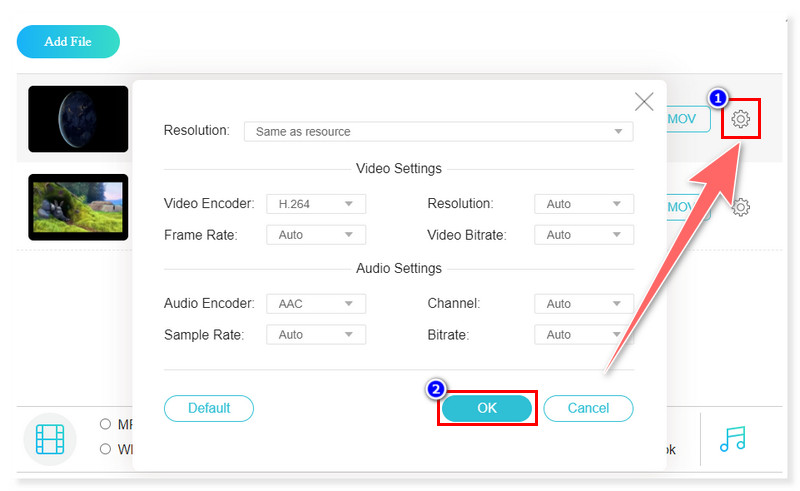
Task: Click the Video Settings heading text
Action: click(398, 168)
